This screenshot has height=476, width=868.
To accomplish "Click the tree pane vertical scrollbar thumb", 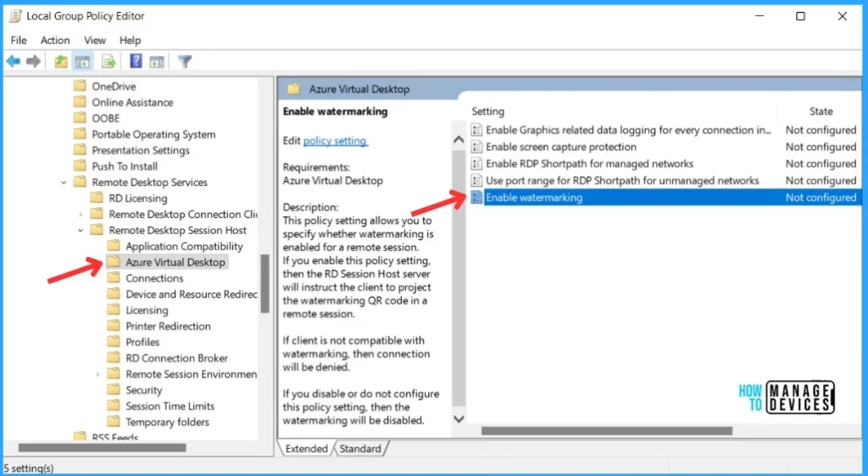I will pyautogui.click(x=264, y=283).
